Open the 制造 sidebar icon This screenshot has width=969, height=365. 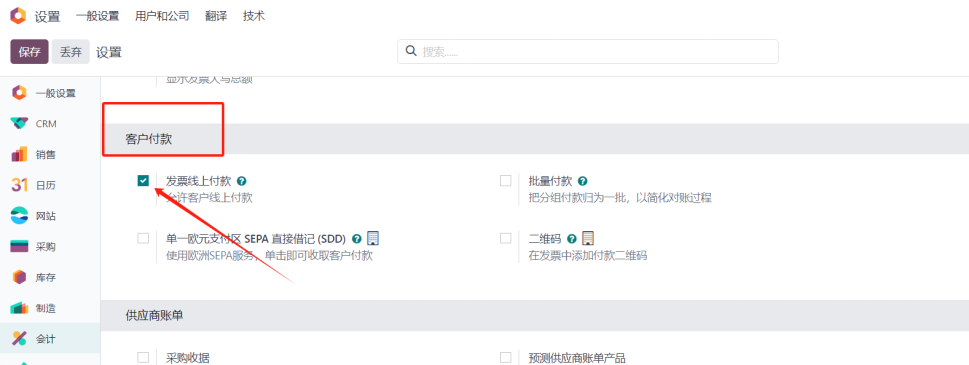pos(19,308)
